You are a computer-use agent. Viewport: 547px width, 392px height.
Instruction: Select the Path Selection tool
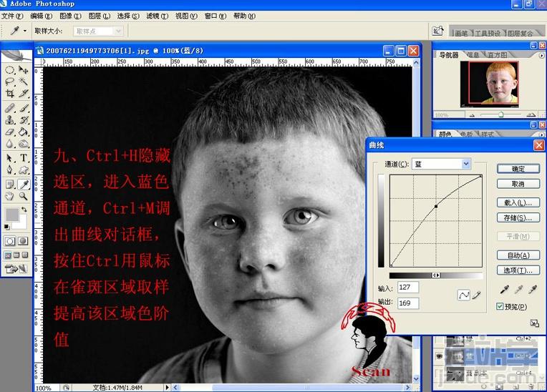tap(10, 158)
